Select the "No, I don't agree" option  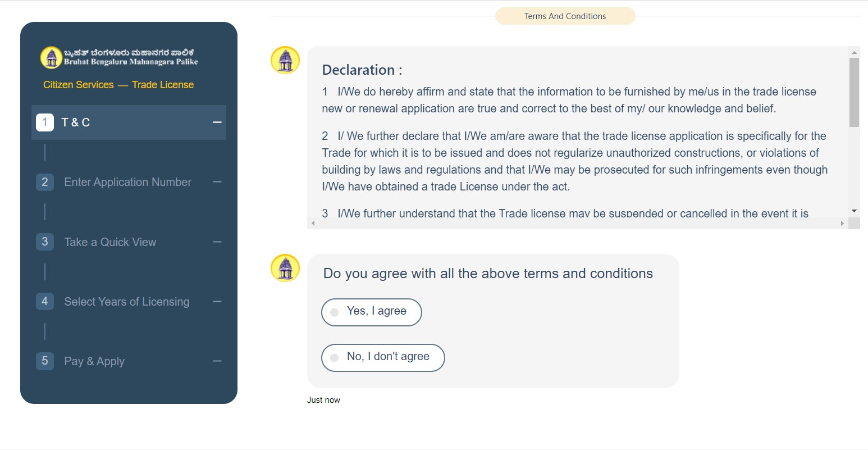(335, 358)
